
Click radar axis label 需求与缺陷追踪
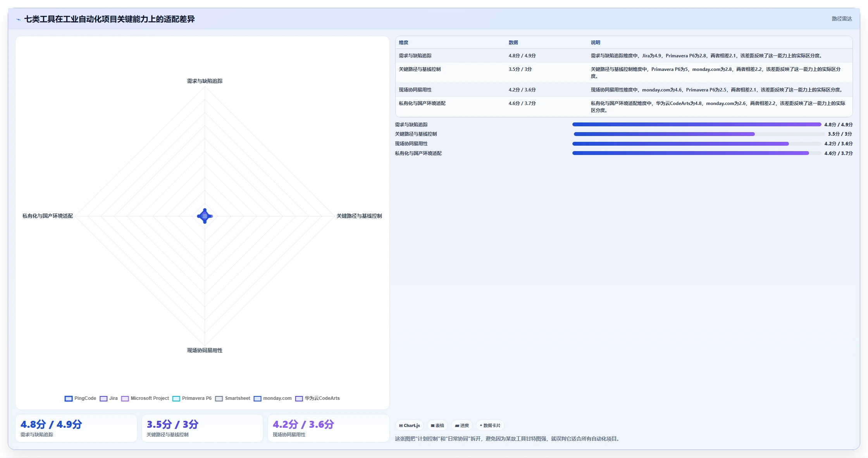205,81
